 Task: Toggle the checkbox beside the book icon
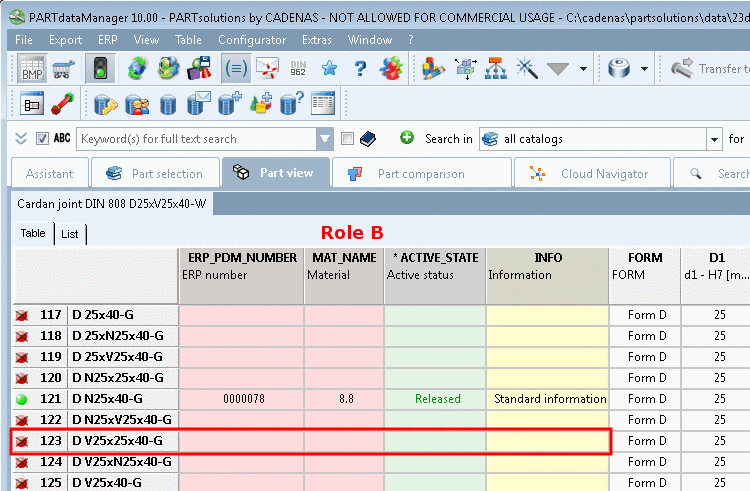click(x=347, y=139)
